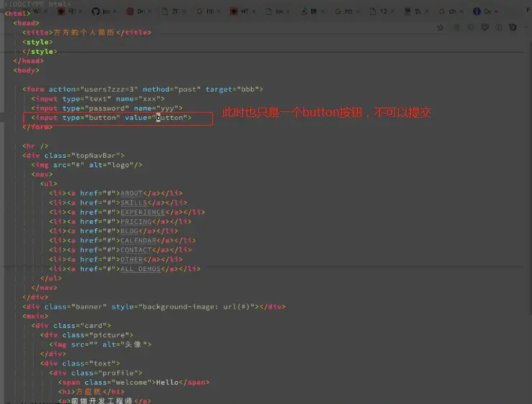Click the ABOUT link text in code
The width and height of the screenshot is (532, 404).
click(132, 193)
